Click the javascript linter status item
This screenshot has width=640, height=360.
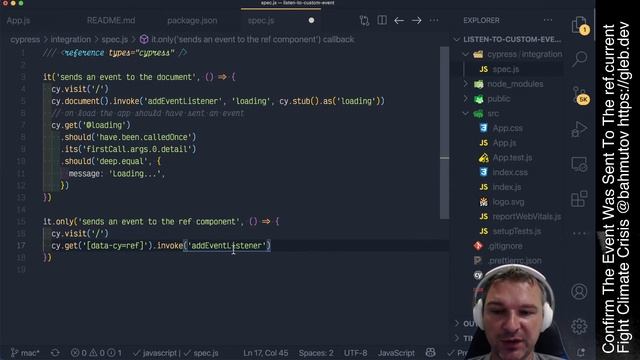[156, 353]
